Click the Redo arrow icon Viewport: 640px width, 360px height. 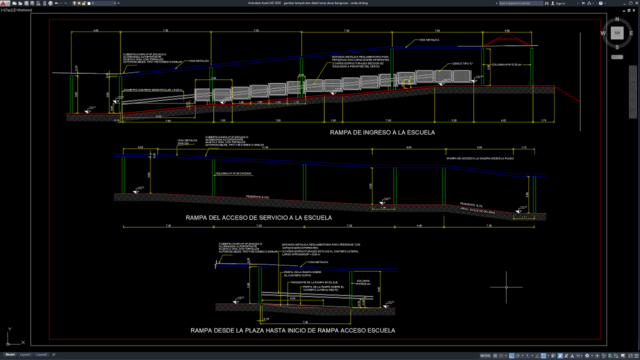coord(66,3)
